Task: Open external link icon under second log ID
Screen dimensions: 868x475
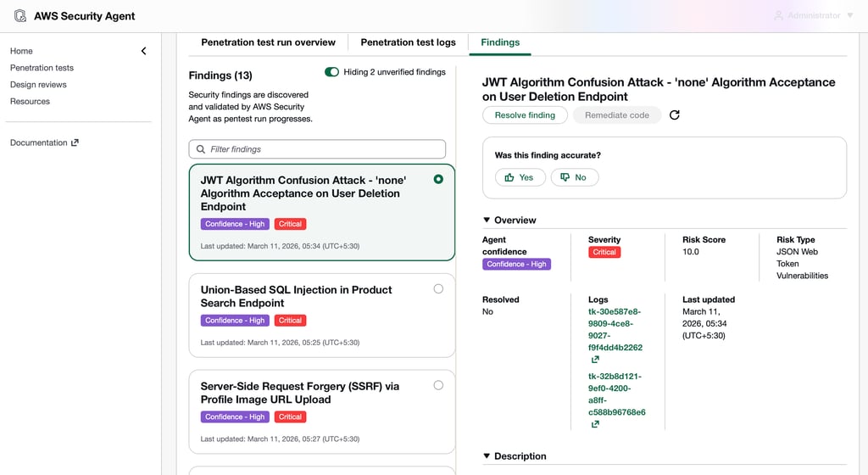Action: click(595, 424)
